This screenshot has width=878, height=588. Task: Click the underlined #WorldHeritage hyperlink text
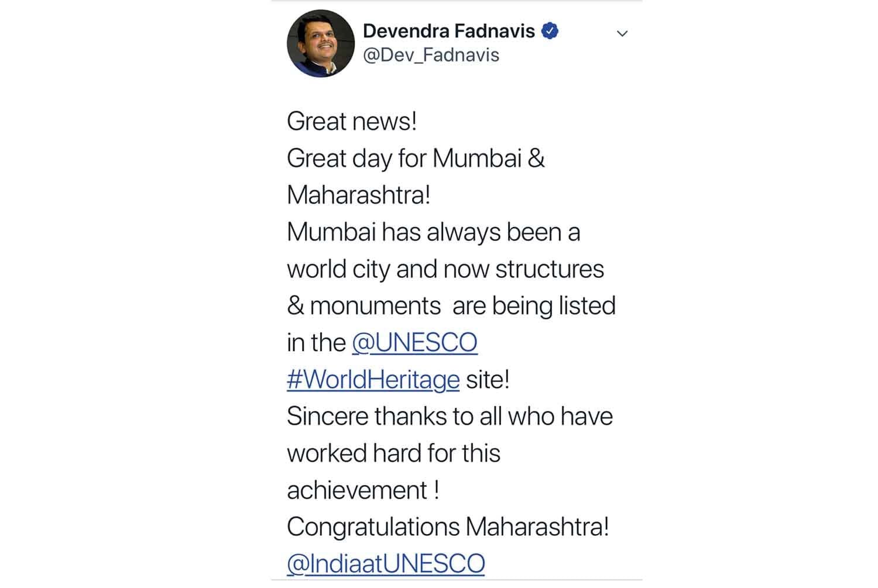click(373, 379)
